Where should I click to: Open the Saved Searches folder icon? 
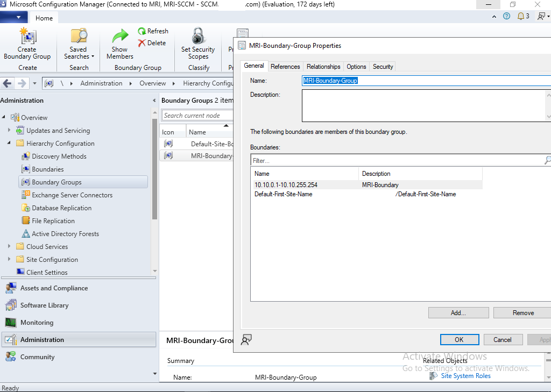(x=79, y=36)
